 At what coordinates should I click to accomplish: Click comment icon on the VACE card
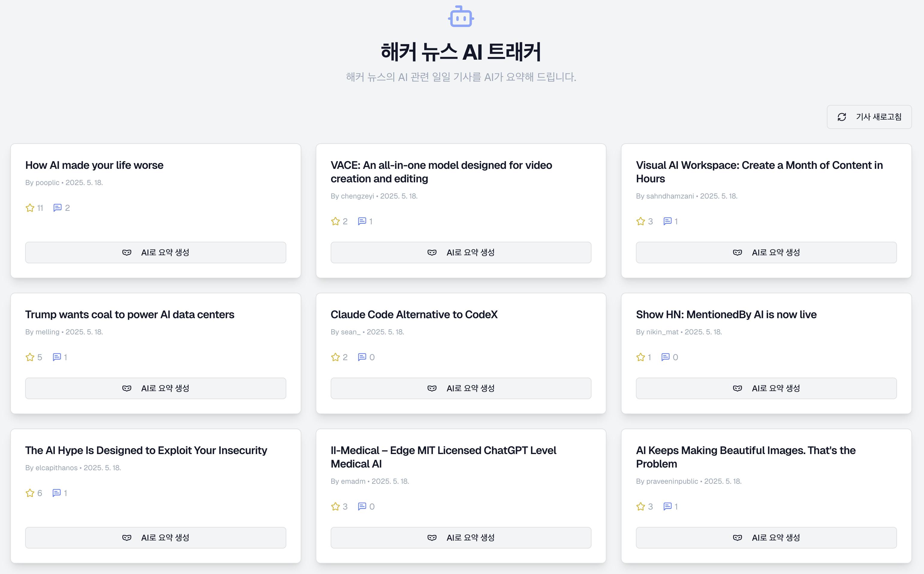(x=362, y=221)
